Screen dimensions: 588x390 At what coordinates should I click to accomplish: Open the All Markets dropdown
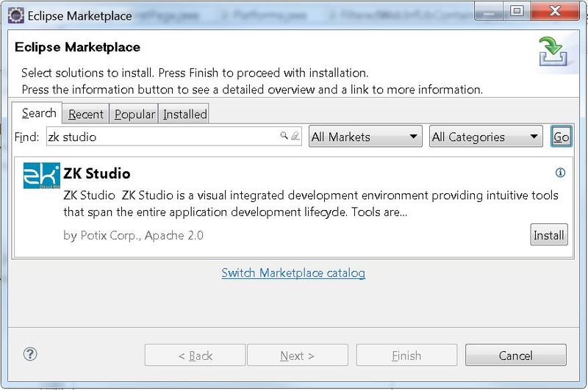pyautogui.click(x=365, y=137)
